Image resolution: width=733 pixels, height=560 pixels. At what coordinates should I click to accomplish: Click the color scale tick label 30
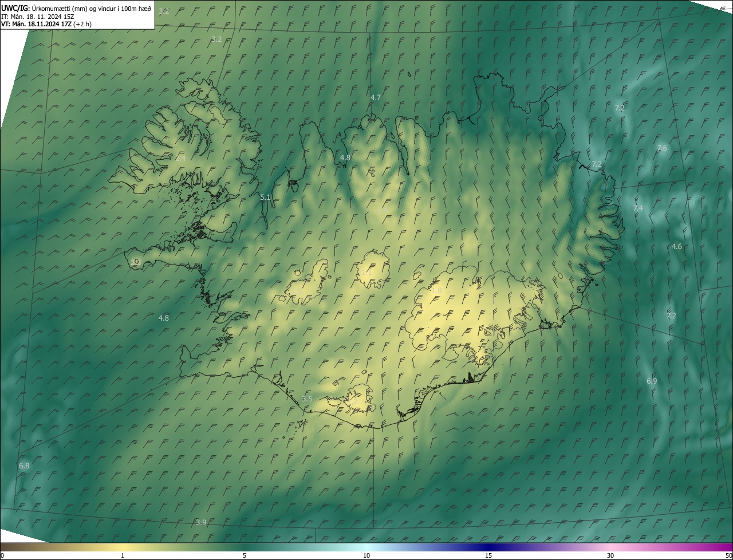coord(610,556)
